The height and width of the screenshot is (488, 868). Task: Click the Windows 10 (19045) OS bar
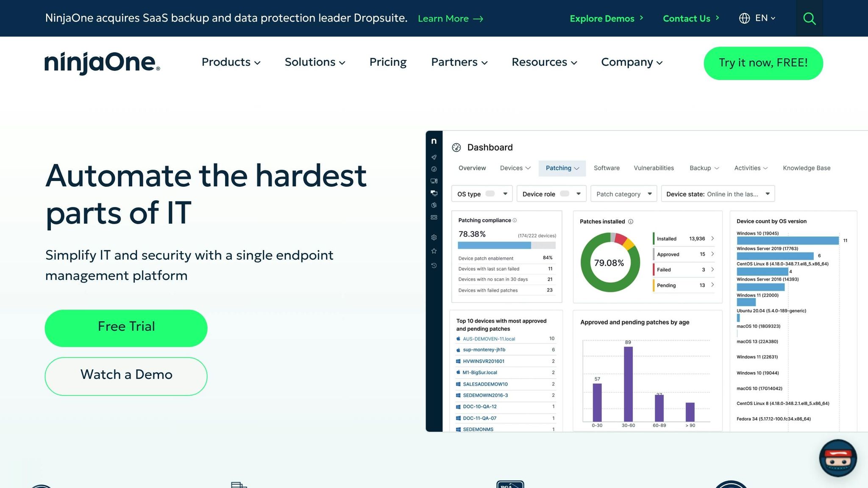click(x=787, y=241)
